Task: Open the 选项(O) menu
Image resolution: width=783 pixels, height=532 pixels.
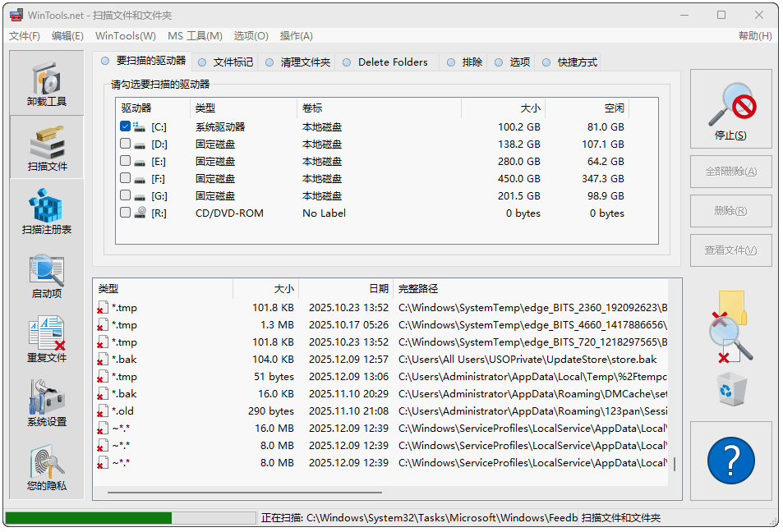Action: coord(251,36)
